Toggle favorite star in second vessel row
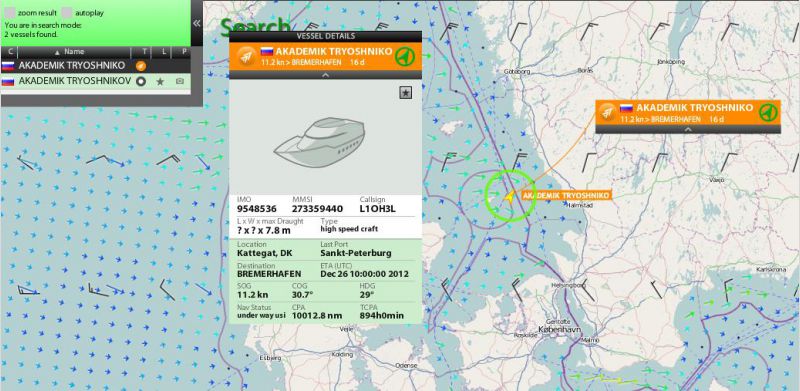Image resolution: width=800 pixels, height=391 pixels. [x=160, y=81]
